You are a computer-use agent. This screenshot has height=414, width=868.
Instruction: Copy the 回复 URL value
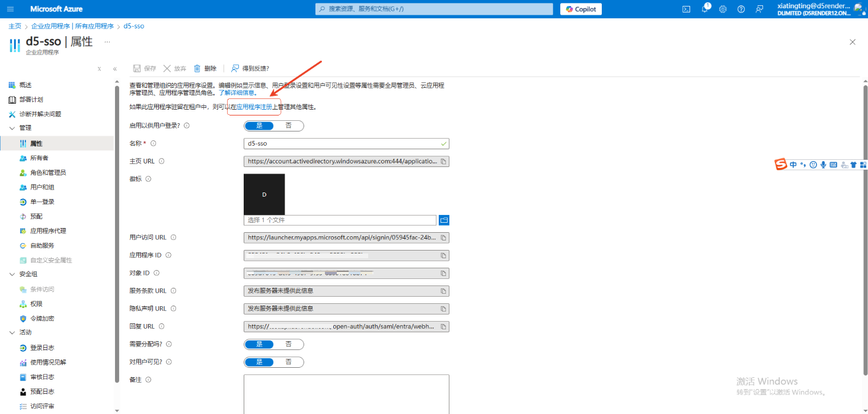click(443, 326)
